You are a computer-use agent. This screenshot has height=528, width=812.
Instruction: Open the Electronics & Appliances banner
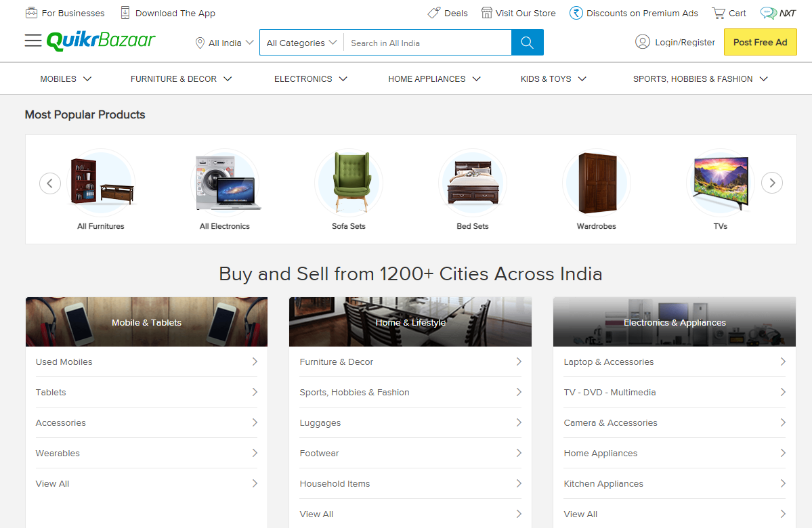(x=675, y=322)
